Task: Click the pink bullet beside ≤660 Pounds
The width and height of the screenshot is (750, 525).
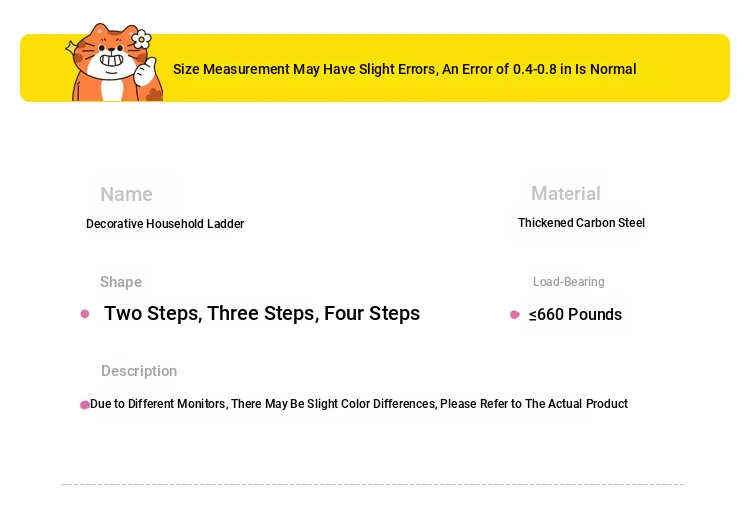Action: (515, 315)
